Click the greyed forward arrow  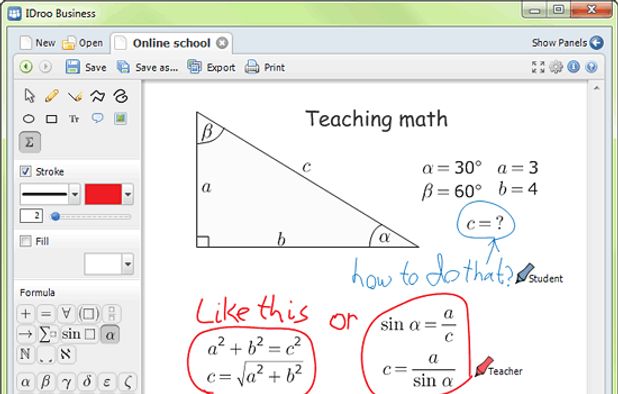[45, 67]
